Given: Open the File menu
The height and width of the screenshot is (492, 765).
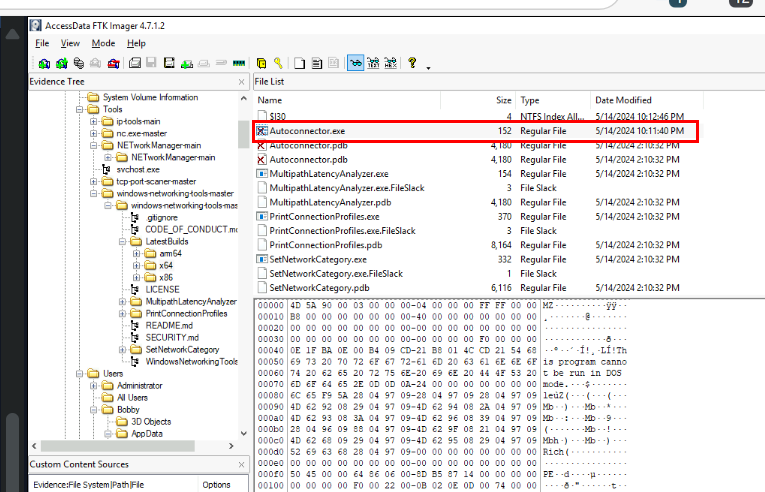Looking at the screenshot, I should pyautogui.click(x=42, y=44).
